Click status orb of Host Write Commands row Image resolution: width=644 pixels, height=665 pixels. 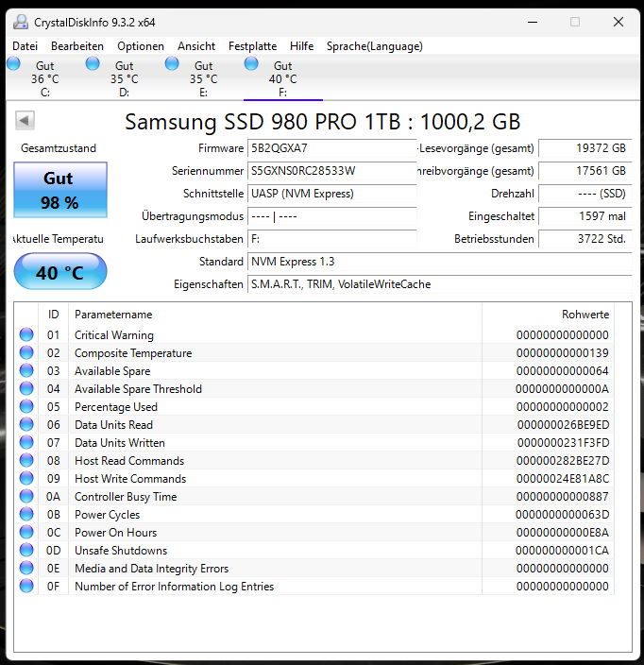coord(26,478)
